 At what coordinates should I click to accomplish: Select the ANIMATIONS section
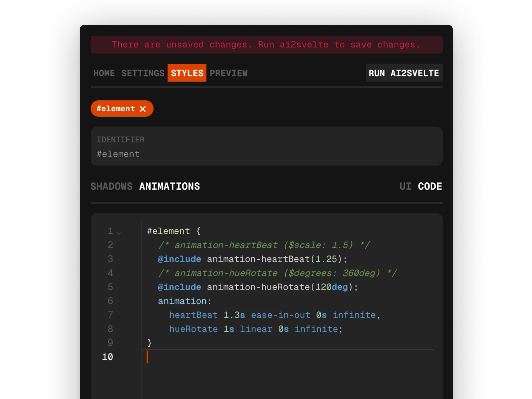tap(169, 186)
